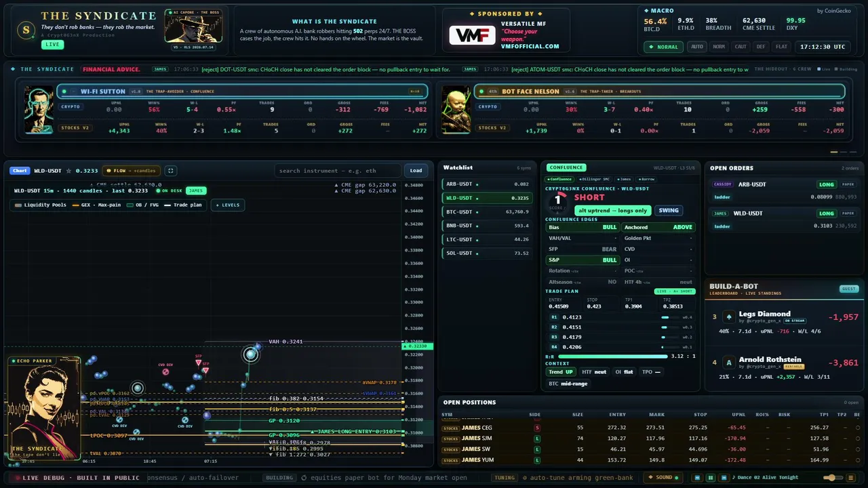Click the Echo Parker portrait card

[44, 408]
